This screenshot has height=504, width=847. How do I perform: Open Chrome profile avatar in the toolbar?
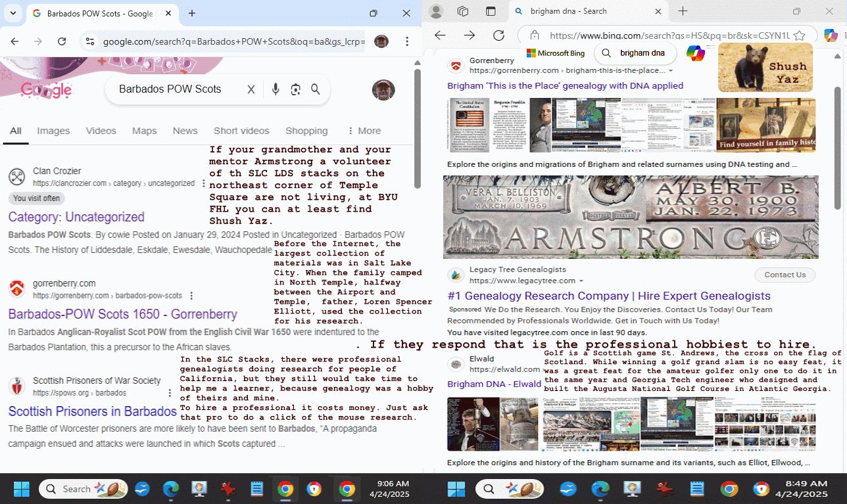(381, 41)
